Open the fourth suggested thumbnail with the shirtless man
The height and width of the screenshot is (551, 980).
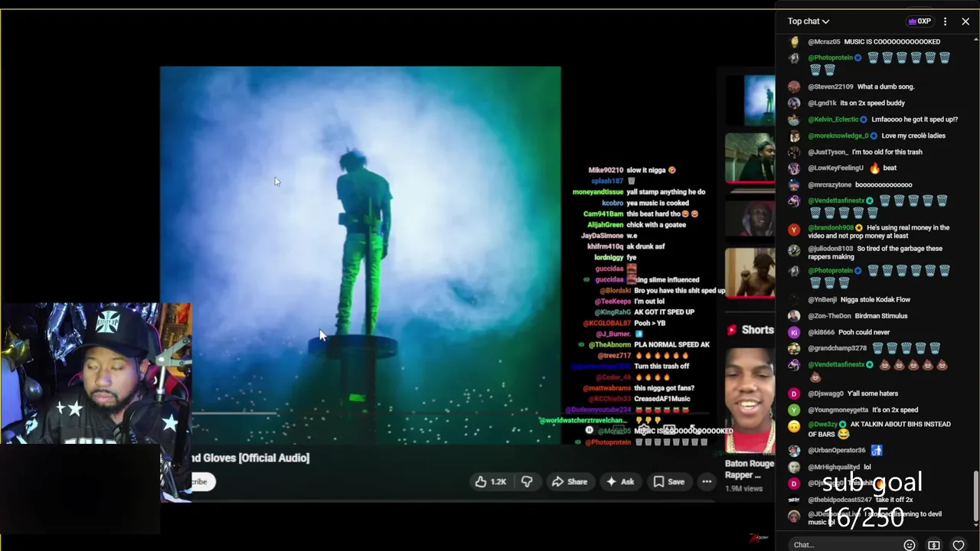750,272
